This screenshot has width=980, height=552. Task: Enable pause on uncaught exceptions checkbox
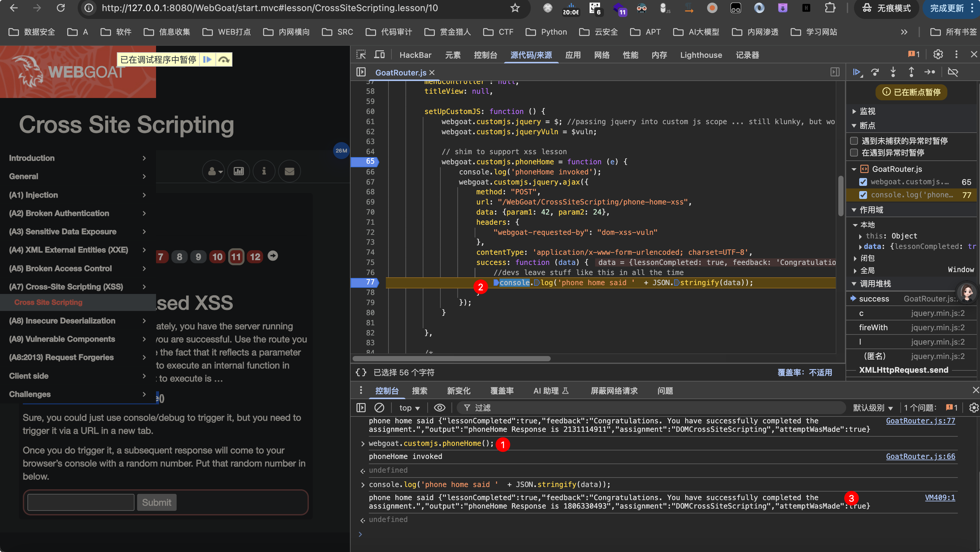854,141
